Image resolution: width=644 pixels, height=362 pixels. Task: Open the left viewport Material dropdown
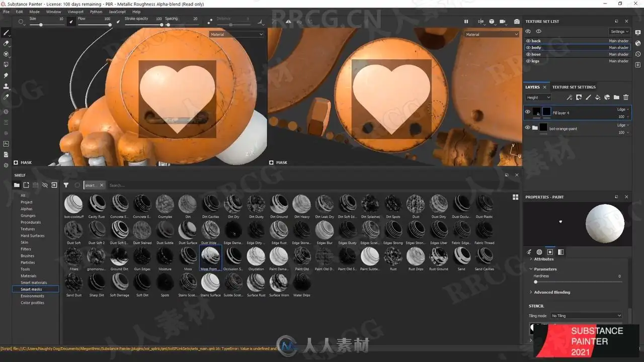236,34
